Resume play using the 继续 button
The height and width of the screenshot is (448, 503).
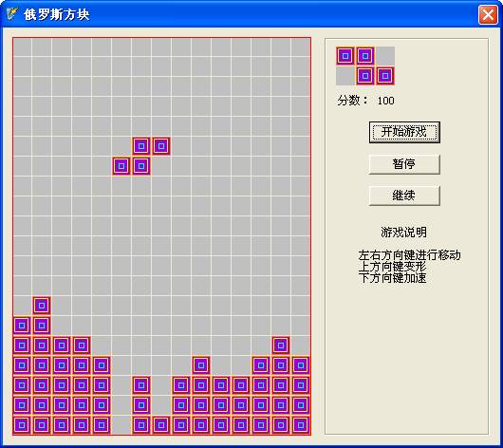[x=404, y=196]
